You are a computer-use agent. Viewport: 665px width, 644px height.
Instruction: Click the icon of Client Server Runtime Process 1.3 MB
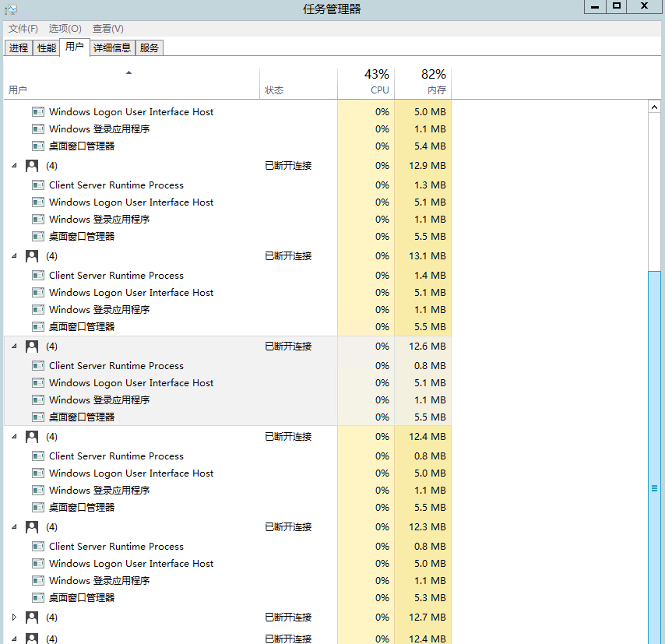coord(38,185)
